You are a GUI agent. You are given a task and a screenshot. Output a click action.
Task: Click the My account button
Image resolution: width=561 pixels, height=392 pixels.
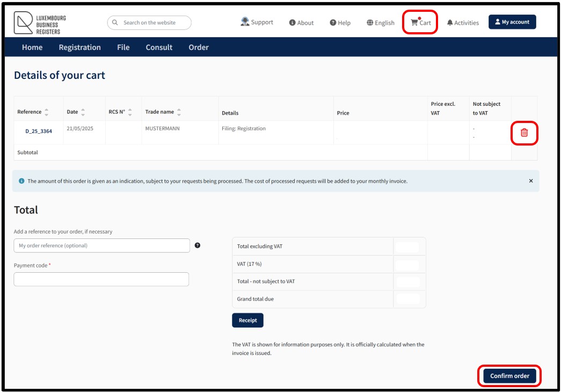coord(512,22)
